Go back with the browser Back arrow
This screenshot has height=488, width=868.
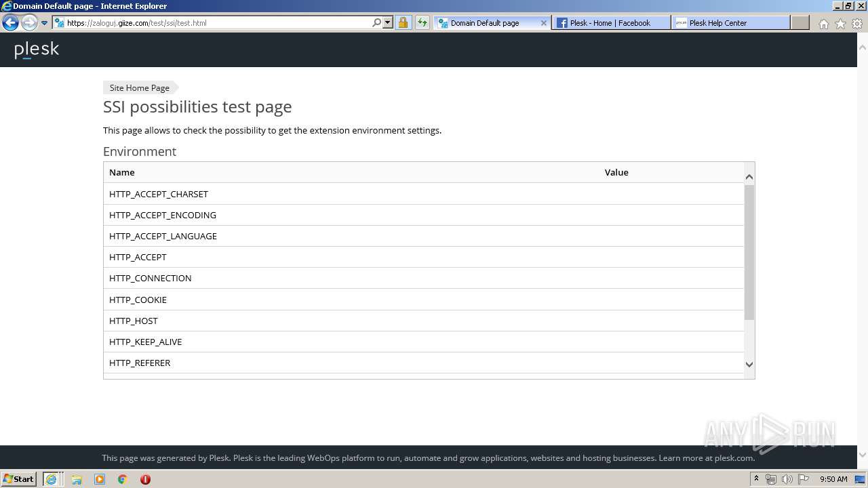(10, 23)
